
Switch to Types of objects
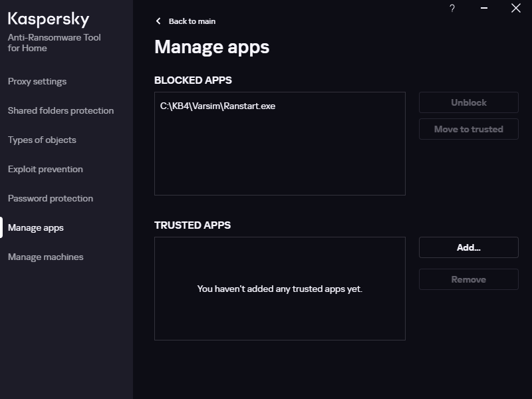[42, 140]
